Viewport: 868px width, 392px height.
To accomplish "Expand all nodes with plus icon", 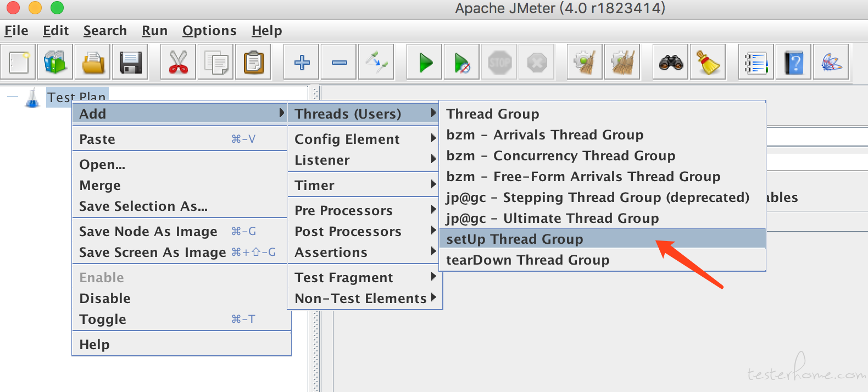I will (301, 62).
